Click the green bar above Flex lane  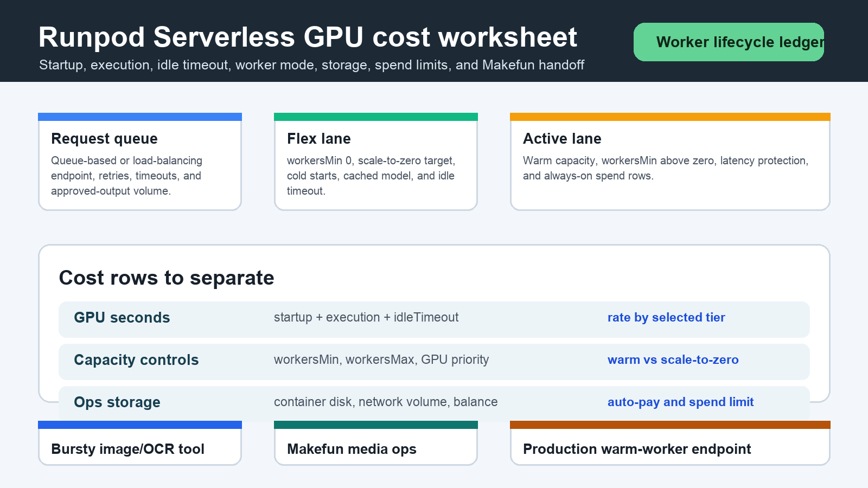376,117
